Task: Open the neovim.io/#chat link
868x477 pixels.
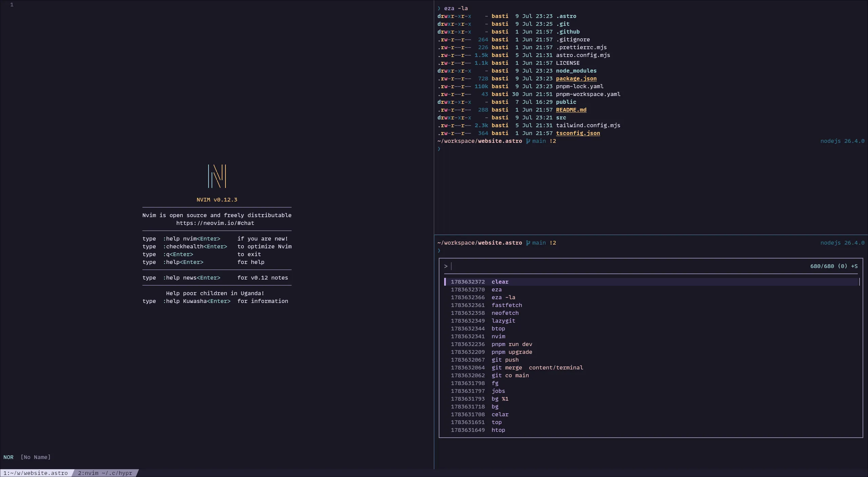Action: (x=215, y=223)
